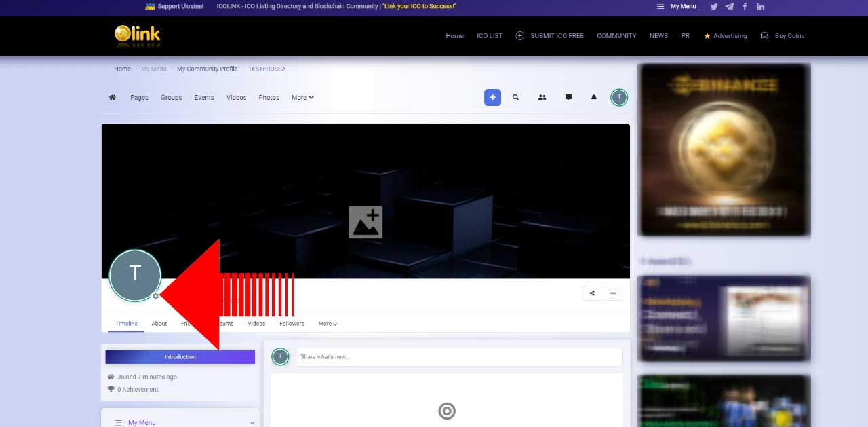Screen dimensions: 868x427
Task: Upload cover photo via add-image icon
Action: pos(366,222)
